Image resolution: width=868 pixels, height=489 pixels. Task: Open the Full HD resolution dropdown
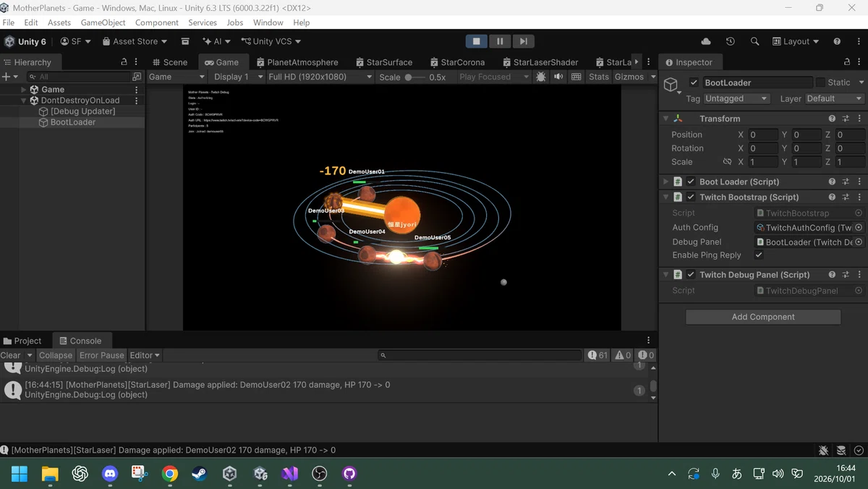(x=320, y=77)
